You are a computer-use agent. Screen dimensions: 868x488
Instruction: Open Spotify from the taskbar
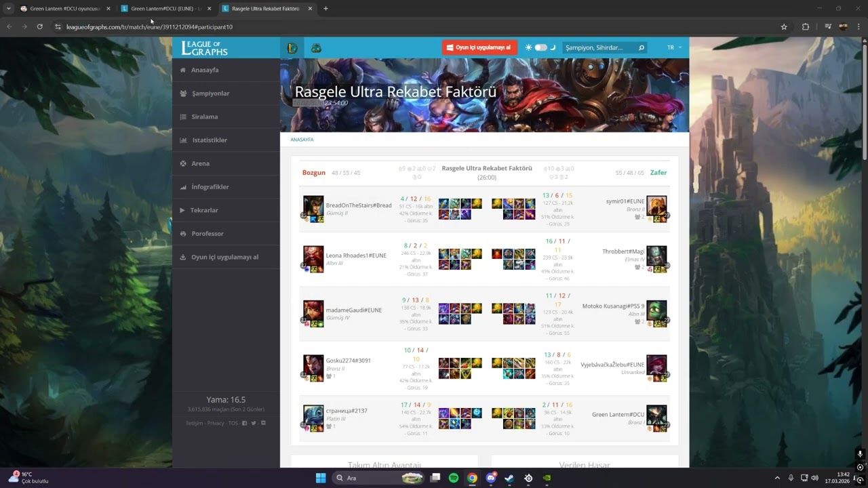[454, 478]
